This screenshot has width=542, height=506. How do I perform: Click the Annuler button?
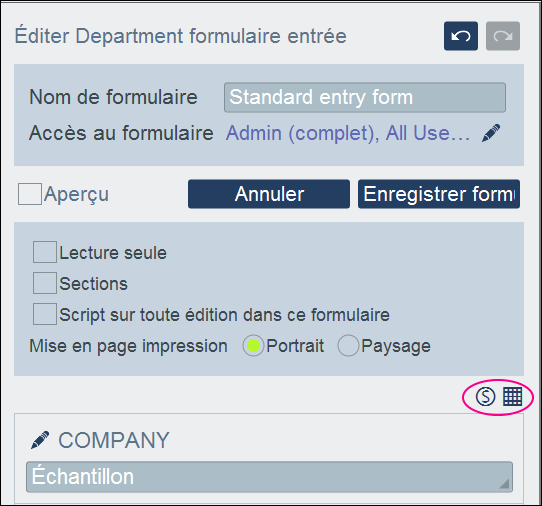pyautogui.click(x=269, y=194)
